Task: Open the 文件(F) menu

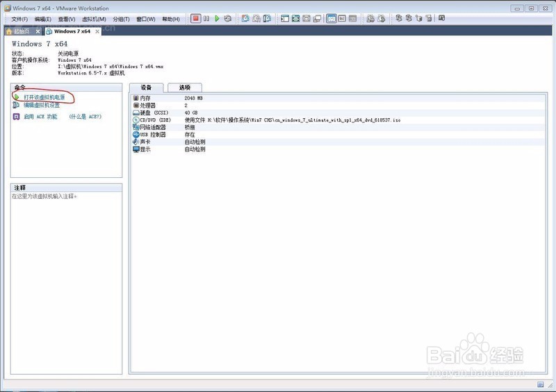Action: tap(19, 19)
